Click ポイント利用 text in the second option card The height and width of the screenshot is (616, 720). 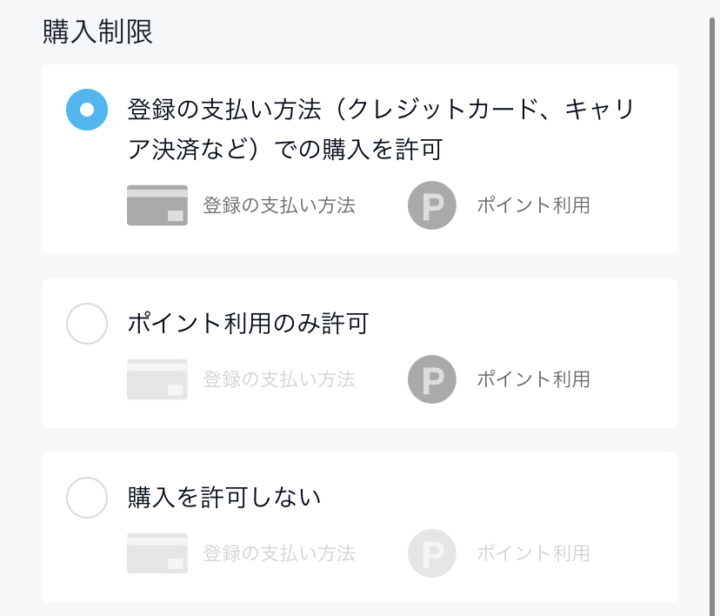[534, 379]
